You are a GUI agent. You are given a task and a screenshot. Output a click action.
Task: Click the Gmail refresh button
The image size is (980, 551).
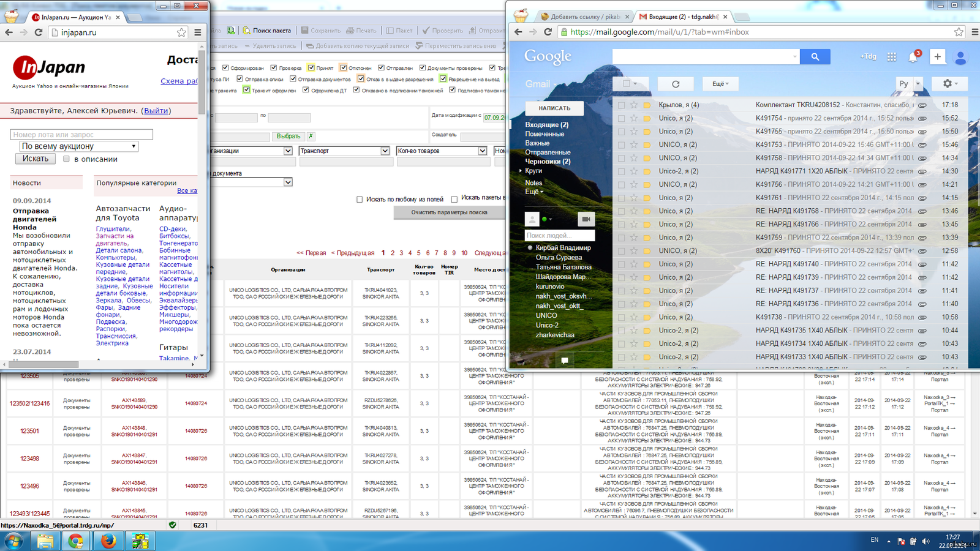(675, 84)
